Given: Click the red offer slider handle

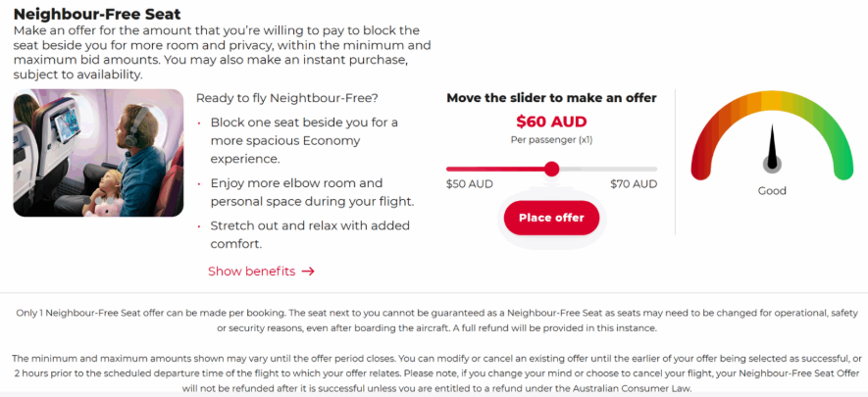Looking at the screenshot, I should click(551, 169).
